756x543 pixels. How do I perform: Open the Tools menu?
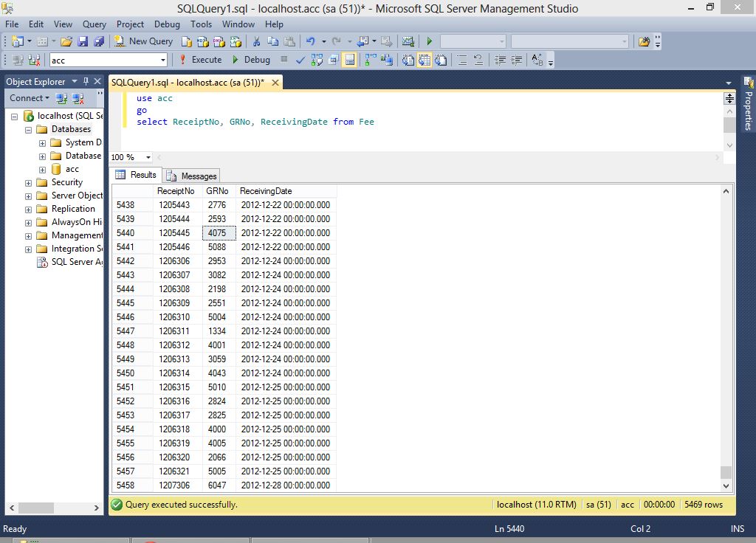pyautogui.click(x=201, y=24)
